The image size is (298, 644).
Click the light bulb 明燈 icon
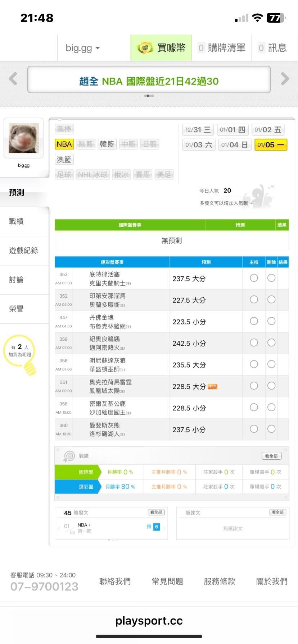click(30, 368)
